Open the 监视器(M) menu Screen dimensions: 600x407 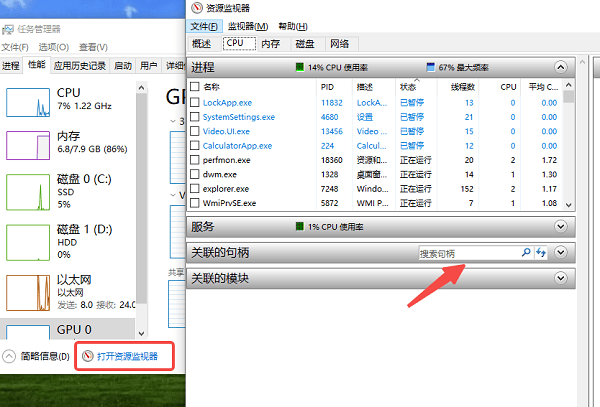[x=248, y=26]
